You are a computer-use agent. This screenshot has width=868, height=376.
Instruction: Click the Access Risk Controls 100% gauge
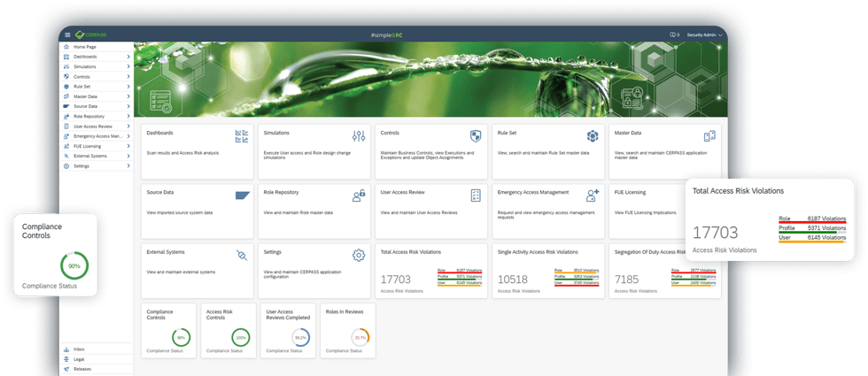(x=241, y=337)
